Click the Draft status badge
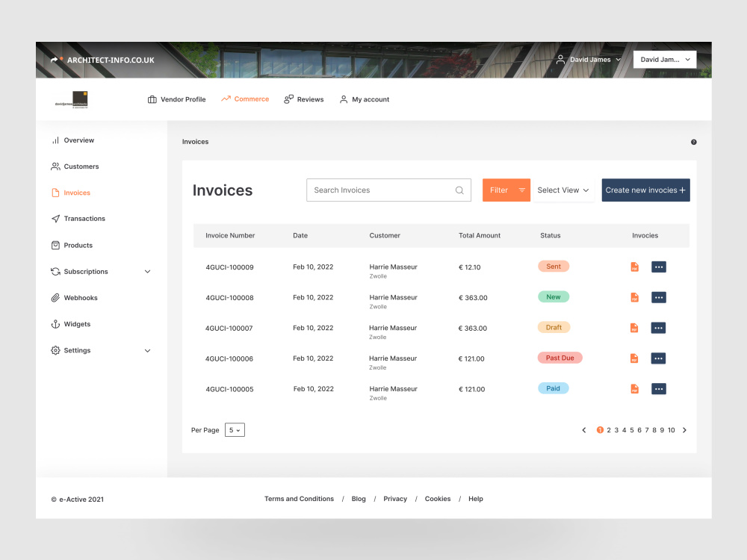 tap(554, 327)
